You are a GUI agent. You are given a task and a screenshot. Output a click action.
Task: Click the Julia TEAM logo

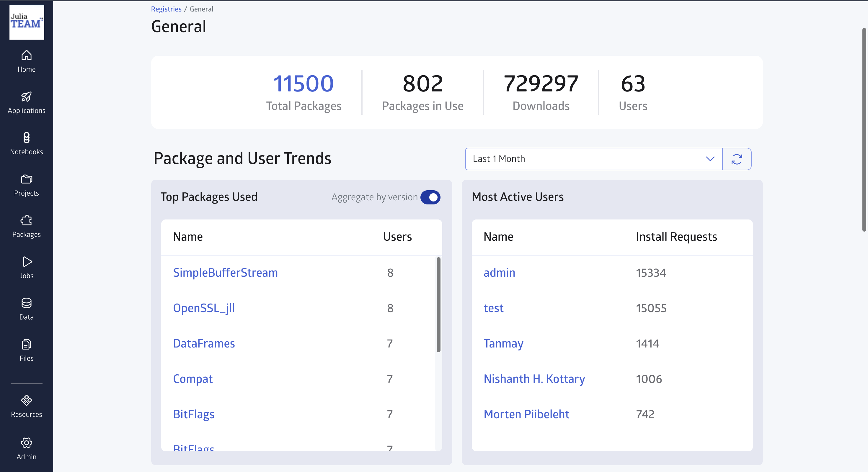(27, 22)
